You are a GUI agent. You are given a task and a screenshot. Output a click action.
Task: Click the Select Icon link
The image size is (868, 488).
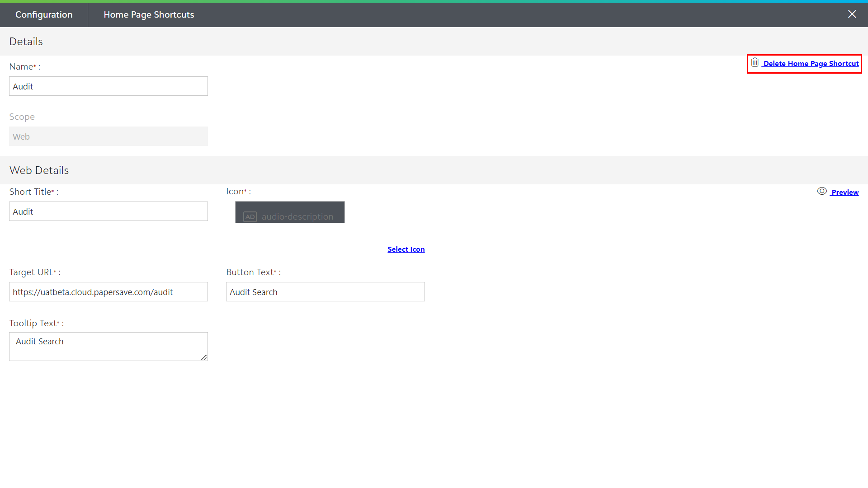406,249
